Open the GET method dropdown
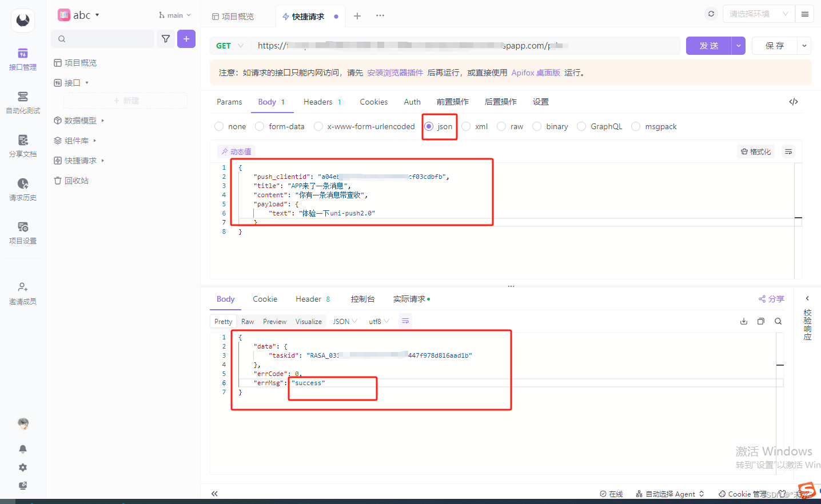 click(x=229, y=45)
